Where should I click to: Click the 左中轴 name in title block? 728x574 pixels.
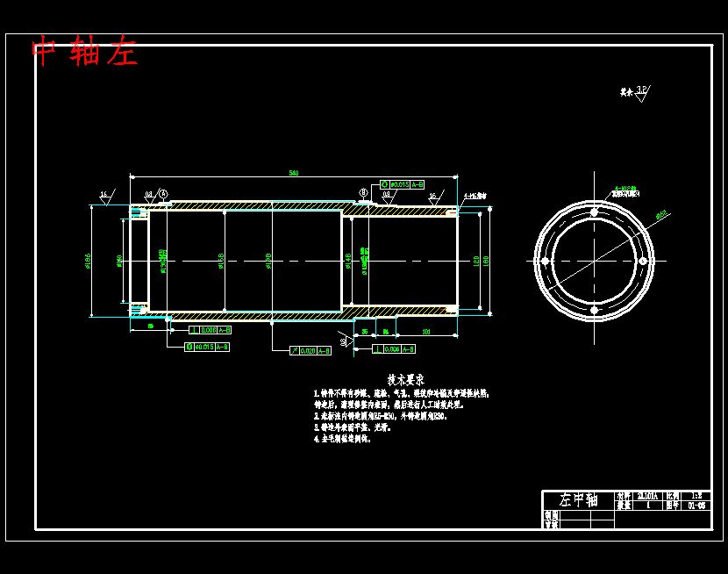point(579,500)
